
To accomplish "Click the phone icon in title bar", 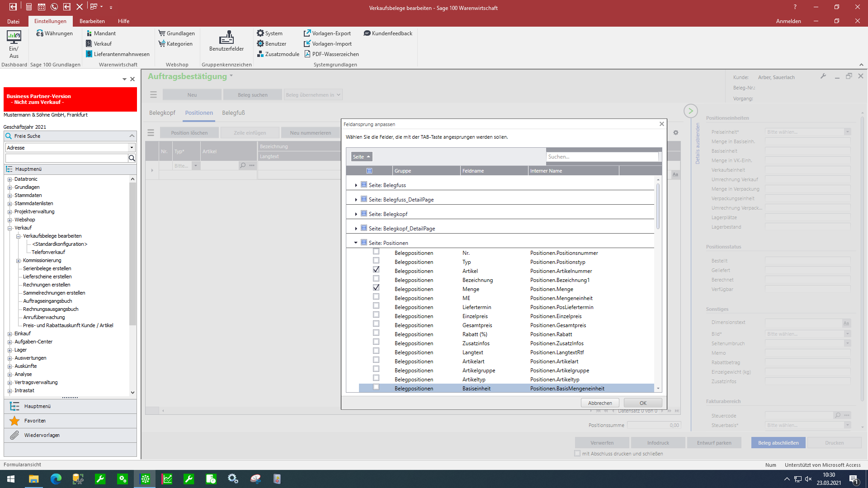I will click(x=54, y=7).
